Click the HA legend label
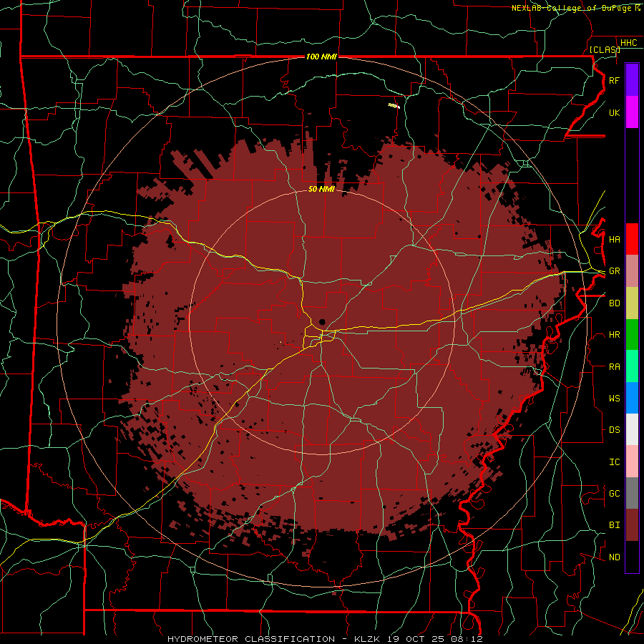The width and height of the screenshot is (644, 644). point(614,239)
